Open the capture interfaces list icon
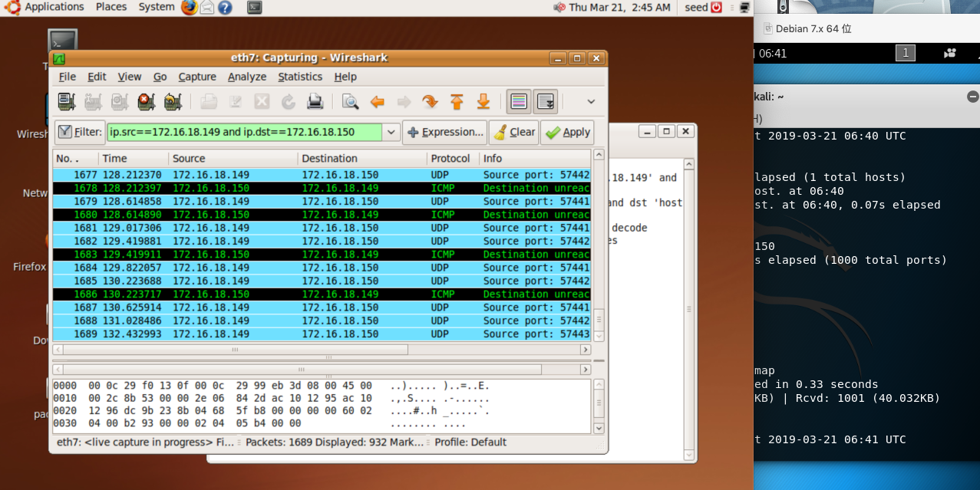 [x=67, y=101]
